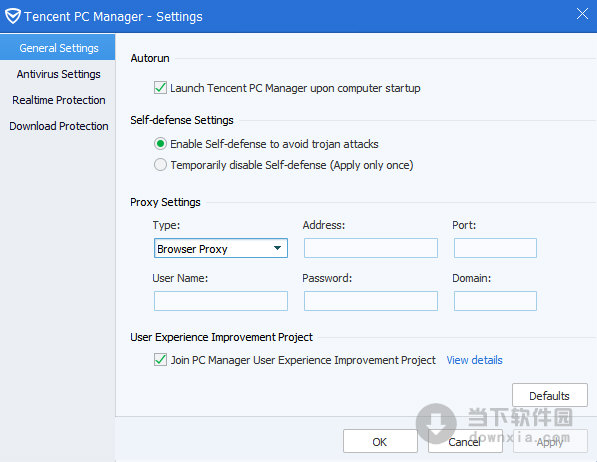The width and height of the screenshot is (597, 462).
Task: Focus the User Name field
Action: (x=221, y=301)
